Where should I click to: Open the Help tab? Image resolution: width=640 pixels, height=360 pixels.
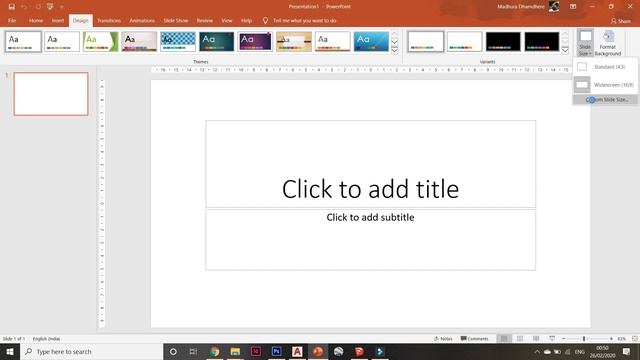(246, 20)
